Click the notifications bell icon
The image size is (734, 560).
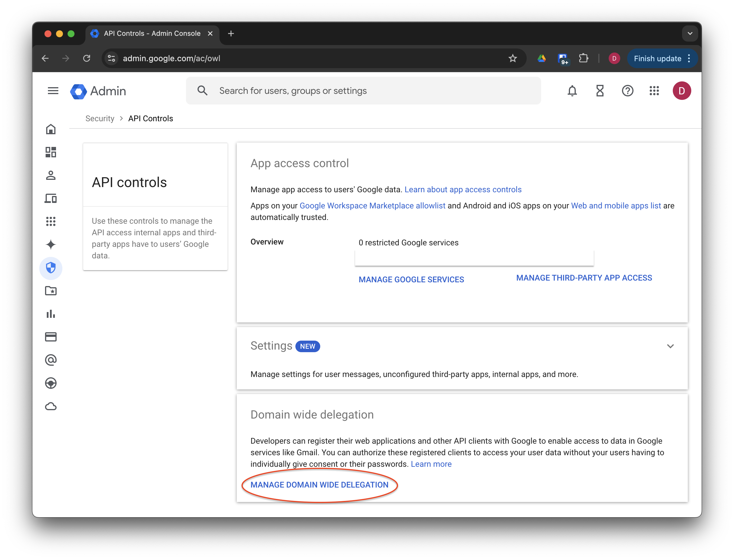point(572,91)
